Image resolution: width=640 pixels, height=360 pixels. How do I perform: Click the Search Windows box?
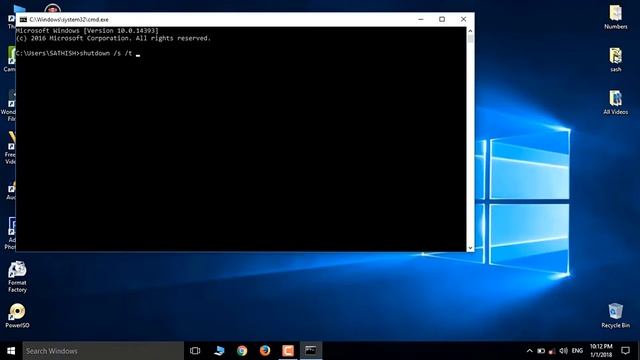point(103,351)
